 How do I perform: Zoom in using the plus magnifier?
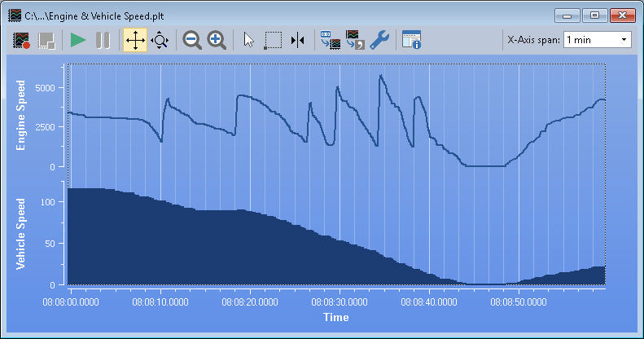217,40
